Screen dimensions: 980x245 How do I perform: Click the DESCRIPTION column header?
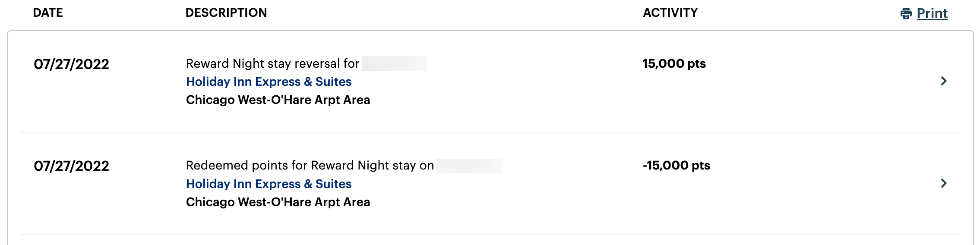(x=226, y=13)
